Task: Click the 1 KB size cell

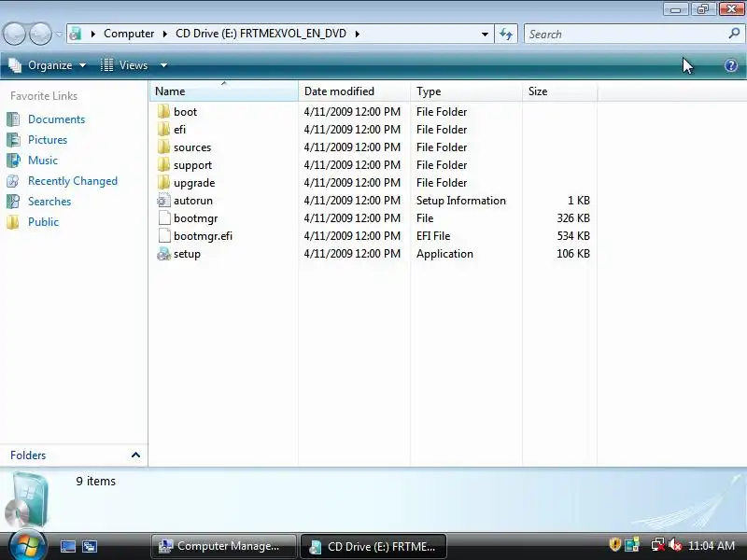Action: click(x=578, y=201)
